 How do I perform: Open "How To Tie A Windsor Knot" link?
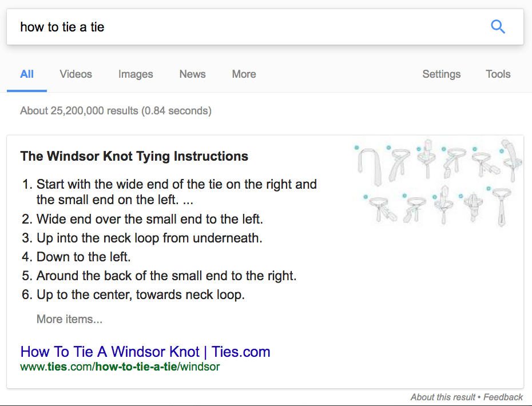tap(145, 352)
